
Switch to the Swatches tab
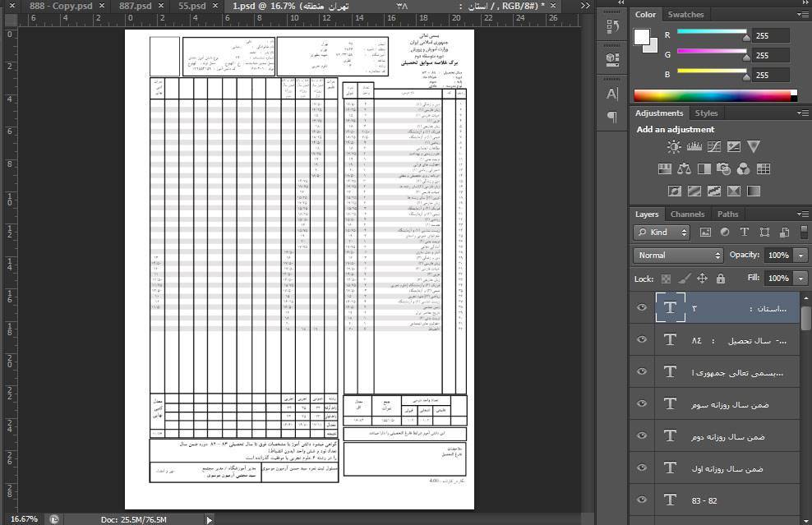coord(685,15)
